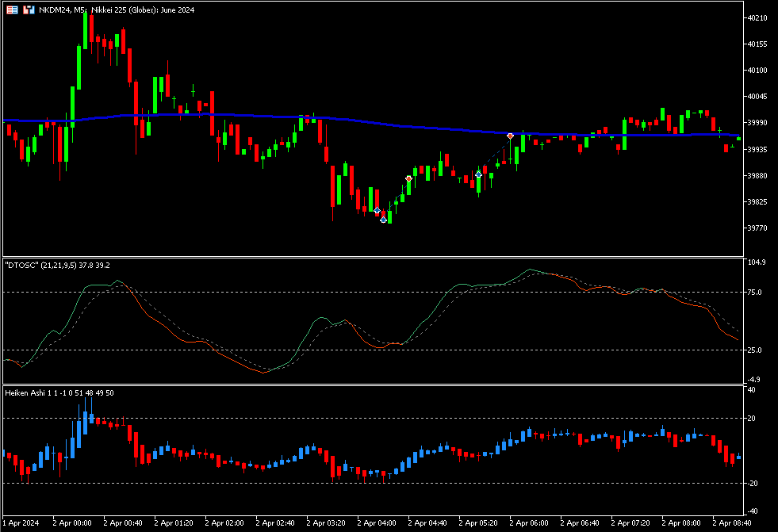Click the Heiken Ashi indicator label
The width and height of the screenshot is (778, 532).
59,392
